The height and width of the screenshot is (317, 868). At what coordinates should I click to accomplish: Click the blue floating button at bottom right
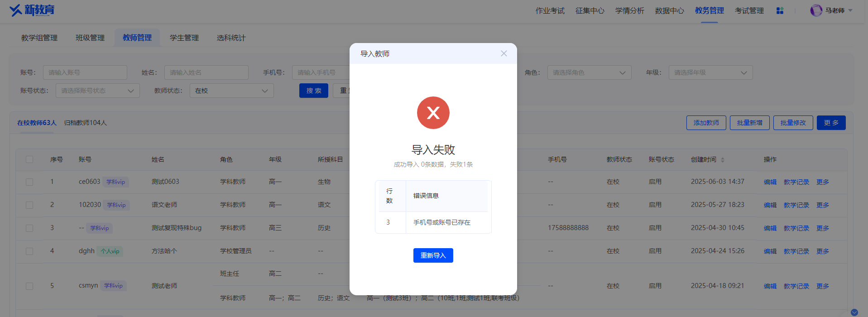[x=854, y=312]
